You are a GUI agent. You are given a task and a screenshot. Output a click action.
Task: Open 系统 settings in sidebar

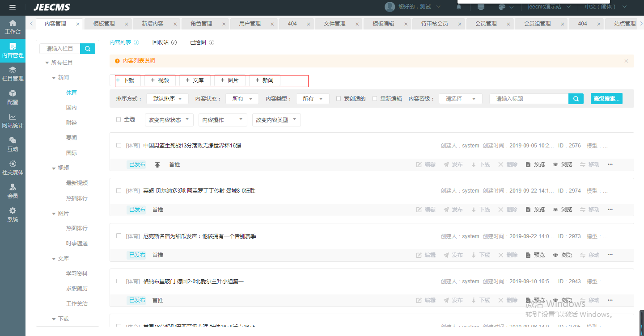tap(13, 215)
